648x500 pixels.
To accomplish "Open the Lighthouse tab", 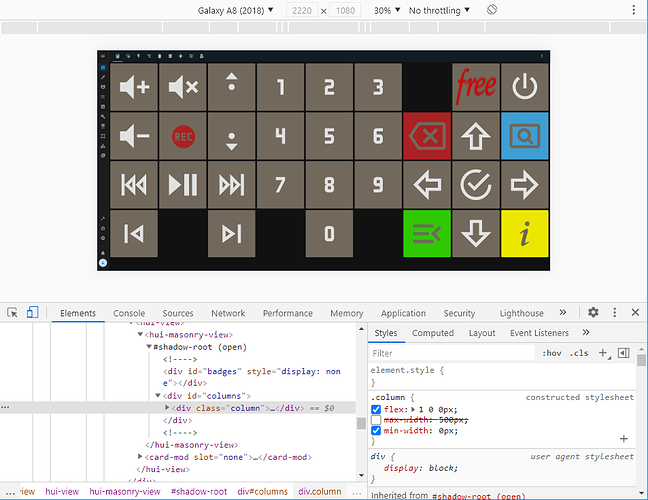I will [522, 313].
